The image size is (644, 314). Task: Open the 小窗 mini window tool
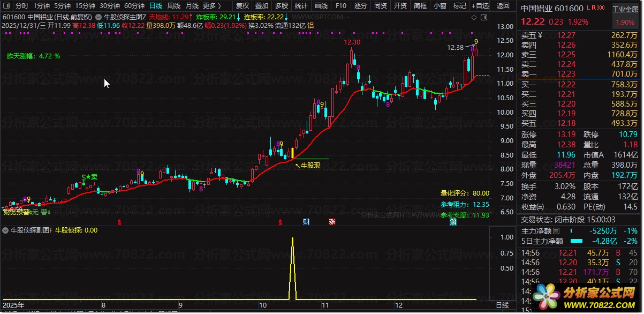click(x=440, y=6)
